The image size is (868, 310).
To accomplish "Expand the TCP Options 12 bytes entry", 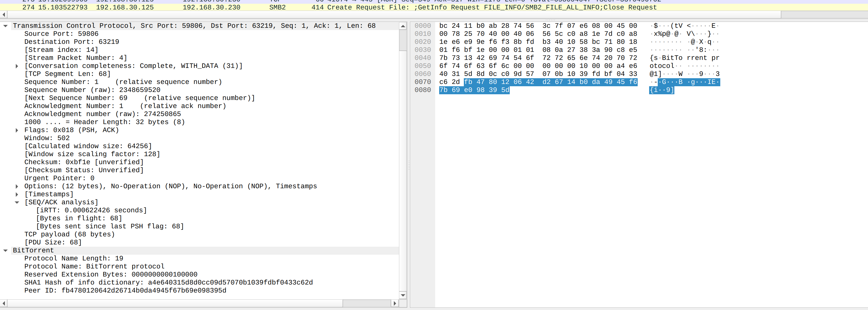I will 17,187.
